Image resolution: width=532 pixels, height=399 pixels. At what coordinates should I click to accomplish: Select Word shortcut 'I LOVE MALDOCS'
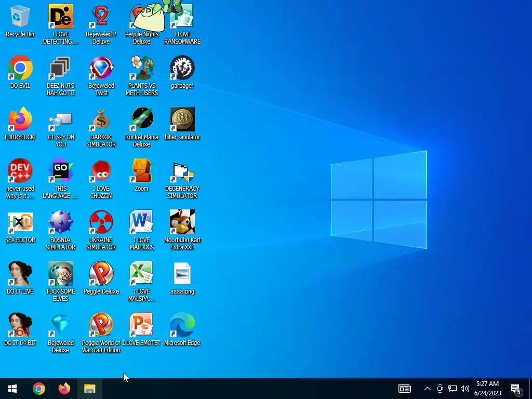coord(142,230)
